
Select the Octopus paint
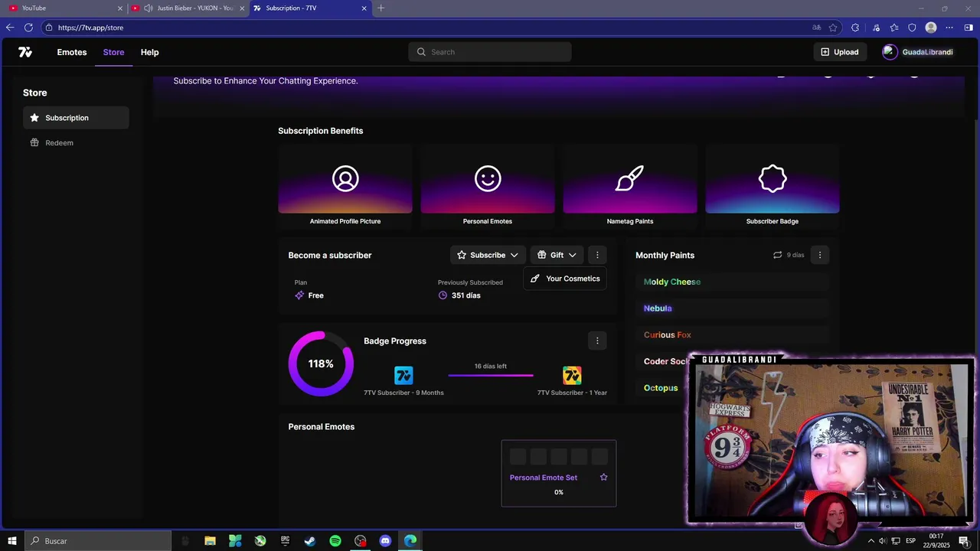[661, 388]
